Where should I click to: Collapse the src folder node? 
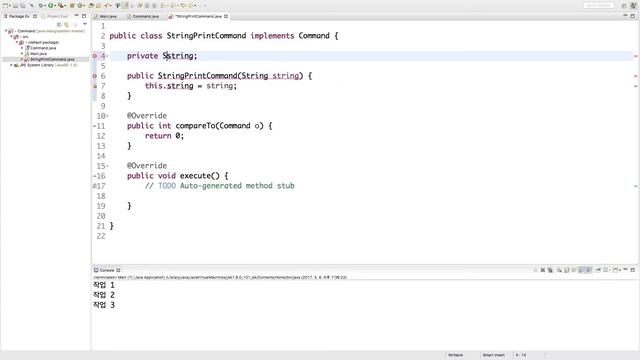[12, 37]
